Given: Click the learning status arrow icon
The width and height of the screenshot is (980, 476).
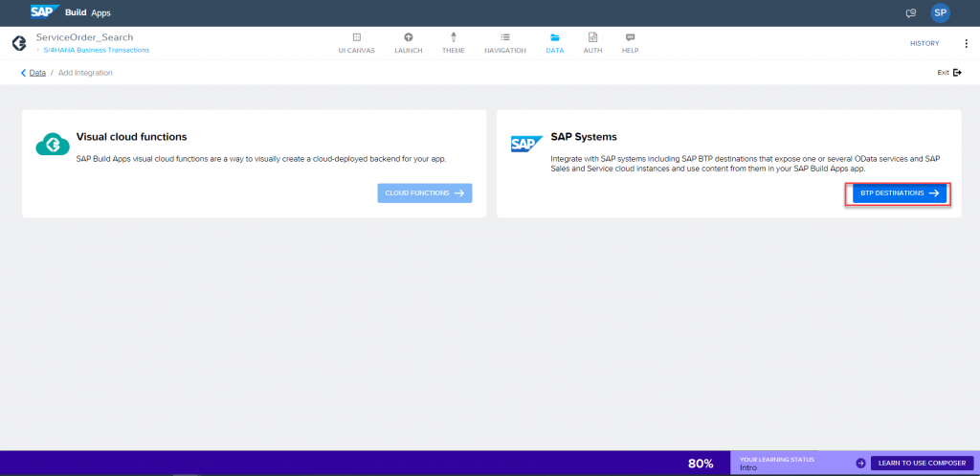Looking at the screenshot, I should [860, 463].
